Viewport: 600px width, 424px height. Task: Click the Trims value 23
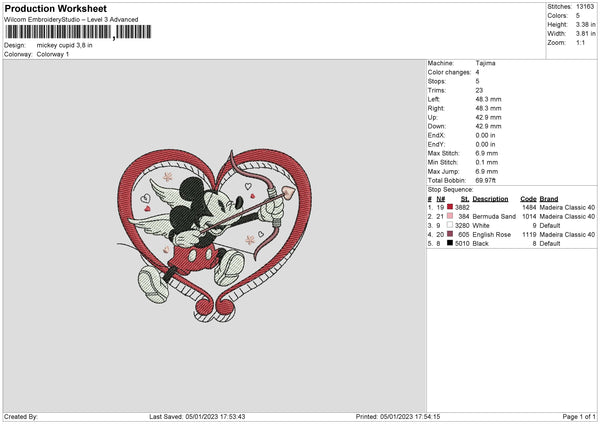pyautogui.click(x=479, y=90)
